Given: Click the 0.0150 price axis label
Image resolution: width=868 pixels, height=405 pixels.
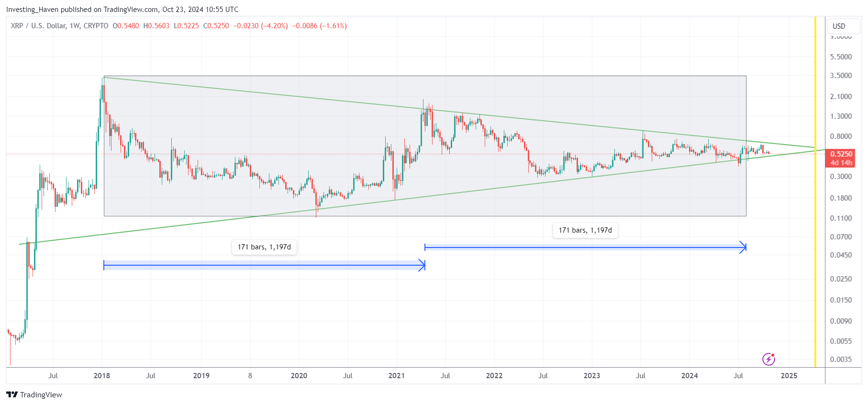Looking at the screenshot, I should 841,300.
